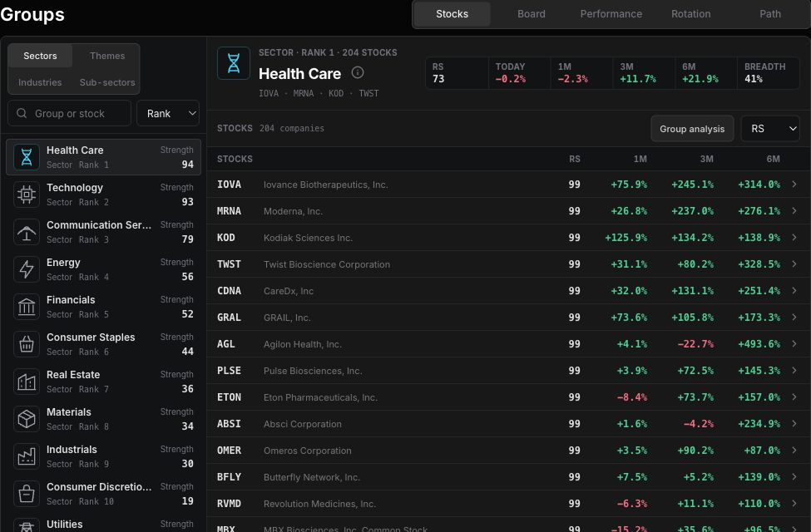Click the Materials cube icon
This screenshot has height=532, width=811.
click(27, 419)
